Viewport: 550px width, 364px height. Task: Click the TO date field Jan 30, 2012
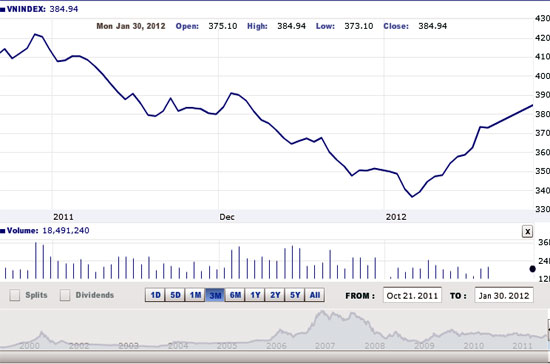click(504, 295)
